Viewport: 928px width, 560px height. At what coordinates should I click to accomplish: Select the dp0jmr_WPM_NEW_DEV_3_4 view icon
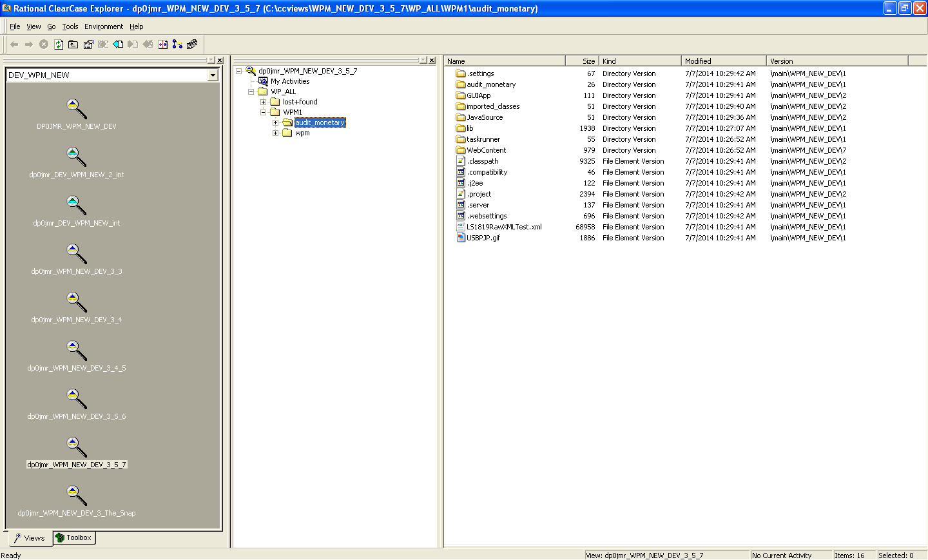76,302
